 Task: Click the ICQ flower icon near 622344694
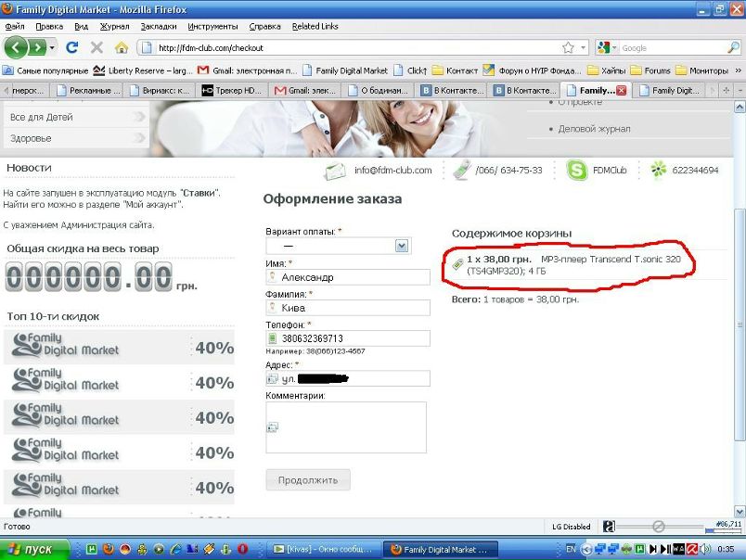[658, 170]
